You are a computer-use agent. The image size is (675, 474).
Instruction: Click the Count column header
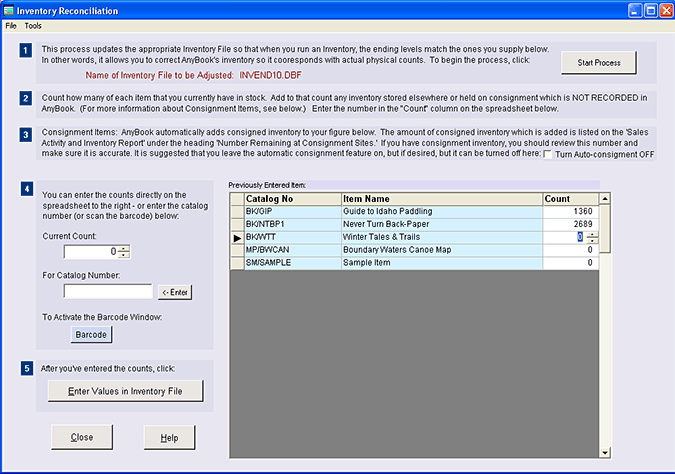point(569,199)
